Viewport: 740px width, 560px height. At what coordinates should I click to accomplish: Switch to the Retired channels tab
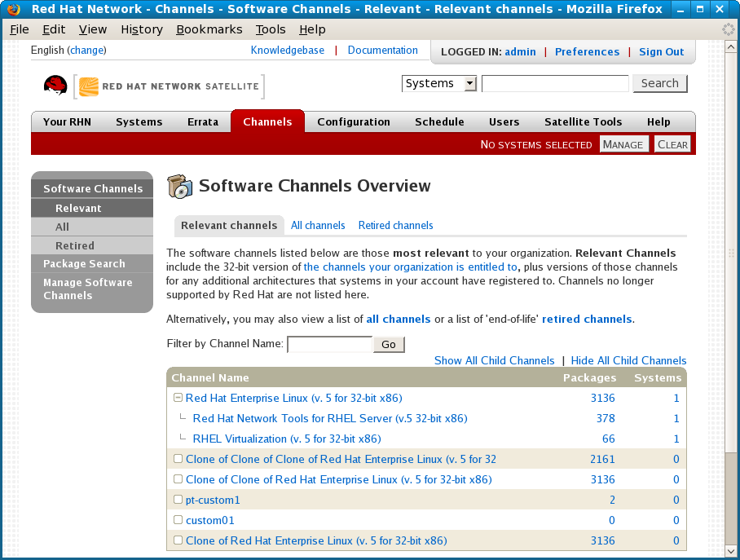(x=395, y=226)
